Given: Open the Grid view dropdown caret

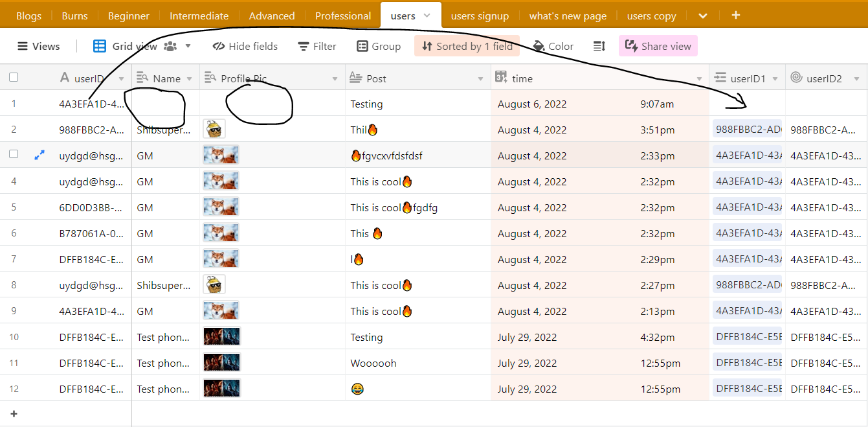Looking at the screenshot, I should [188, 46].
